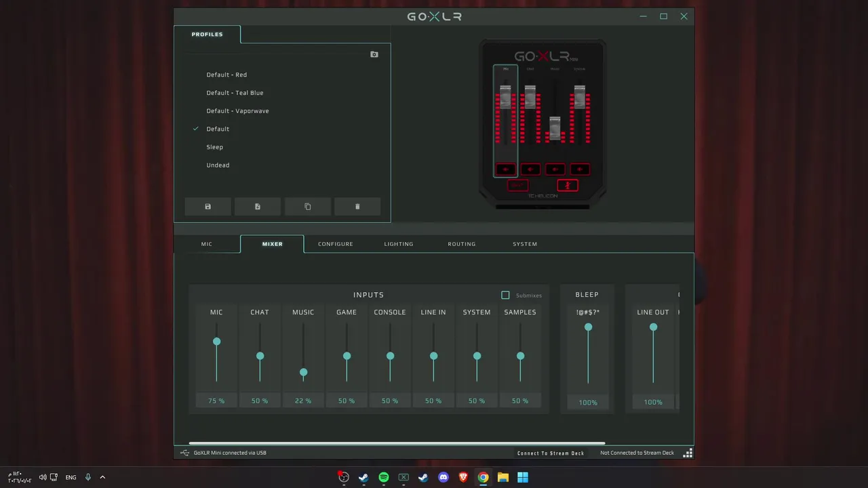Click the delete profile trash icon
The width and height of the screenshot is (868, 488).
pos(357,207)
